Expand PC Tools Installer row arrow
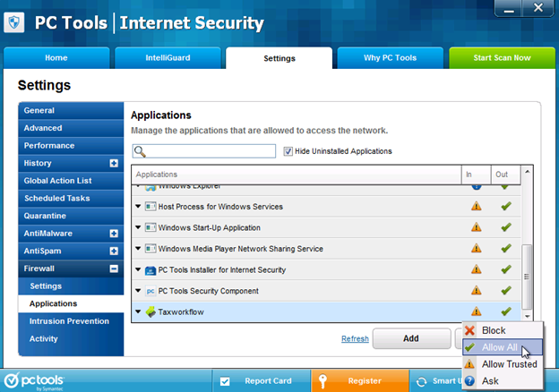 pyautogui.click(x=138, y=269)
